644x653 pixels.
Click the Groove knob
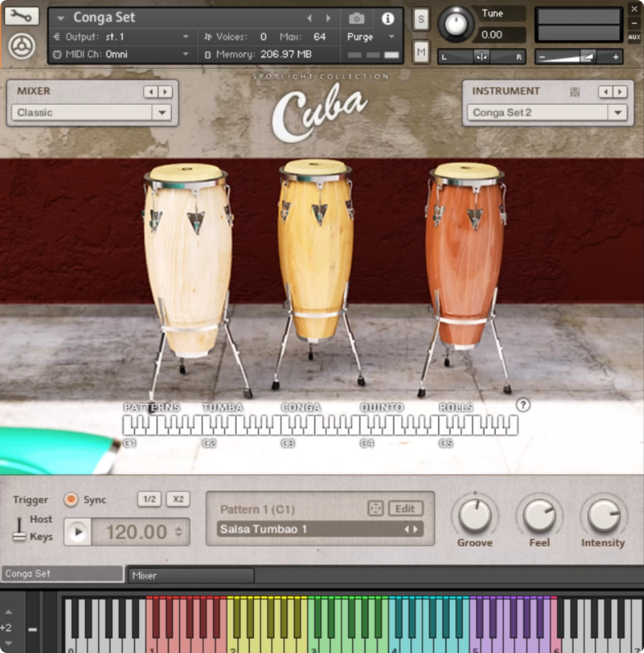pyautogui.click(x=475, y=515)
